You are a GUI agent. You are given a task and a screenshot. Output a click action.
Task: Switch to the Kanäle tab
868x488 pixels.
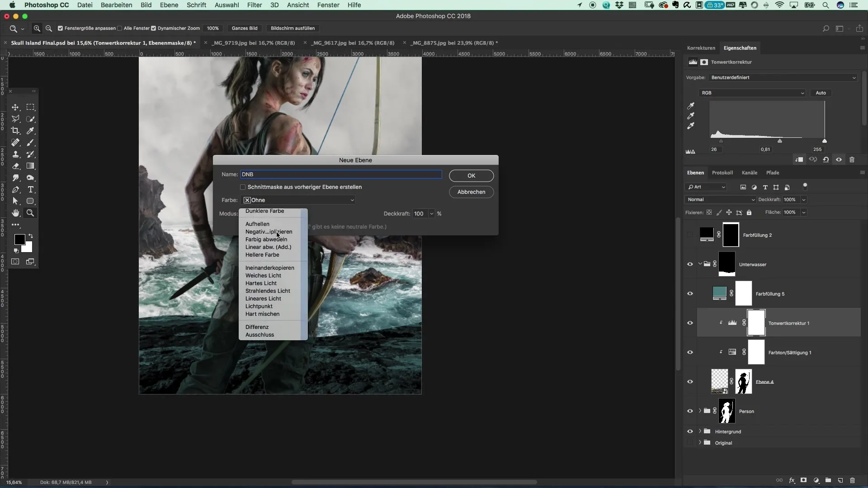(x=749, y=173)
